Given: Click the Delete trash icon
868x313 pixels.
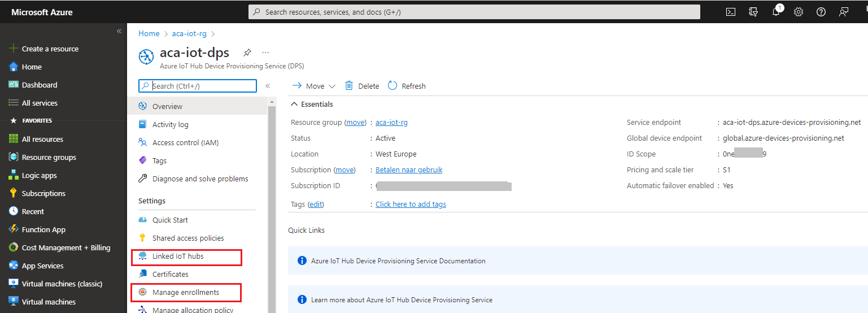Looking at the screenshot, I should [349, 86].
